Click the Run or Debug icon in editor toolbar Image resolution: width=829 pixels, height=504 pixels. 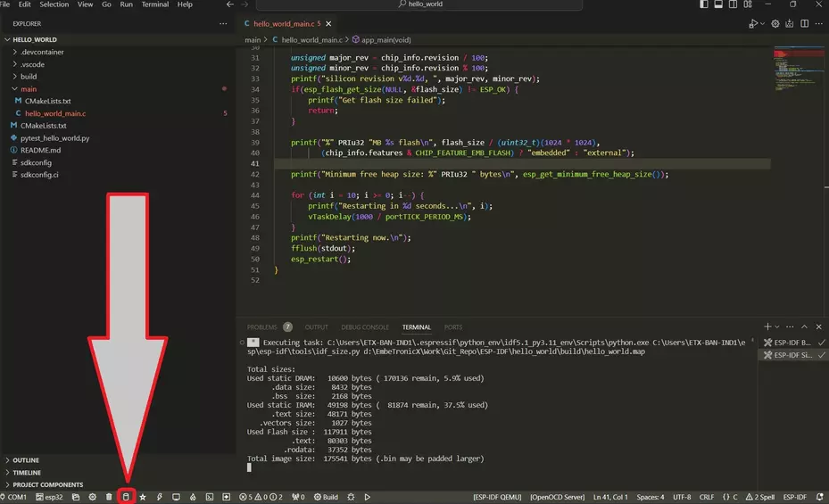[x=753, y=24]
